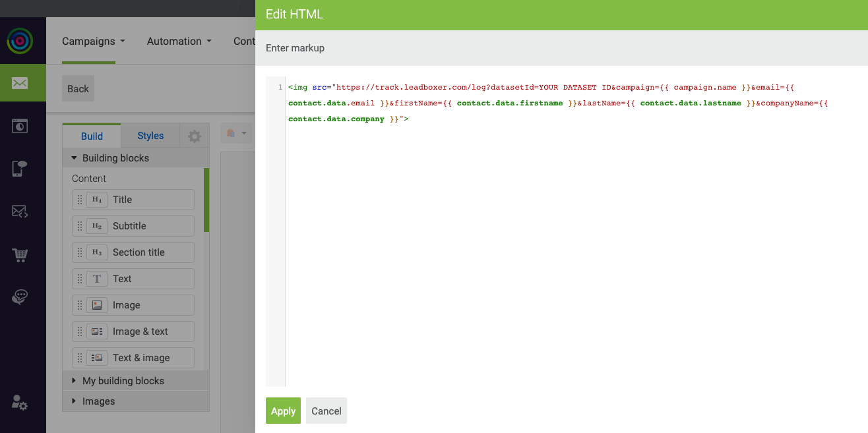
Task: Open the email envelope section in sidebar
Action: [x=20, y=83]
